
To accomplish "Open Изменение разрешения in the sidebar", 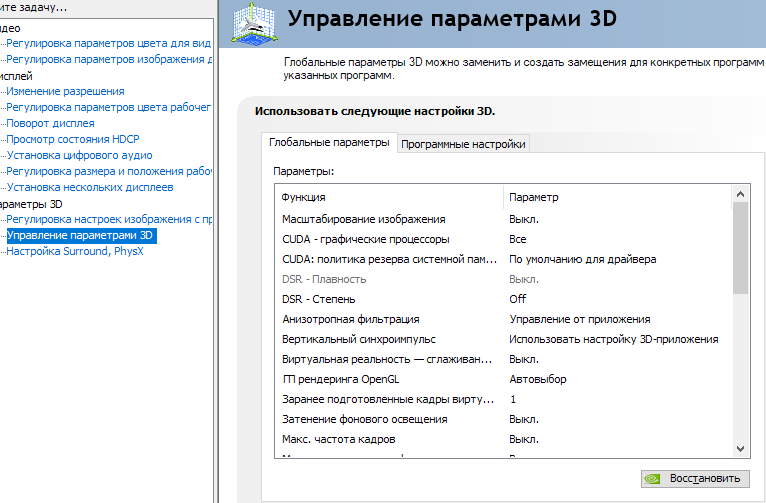I will pos(65,91).
